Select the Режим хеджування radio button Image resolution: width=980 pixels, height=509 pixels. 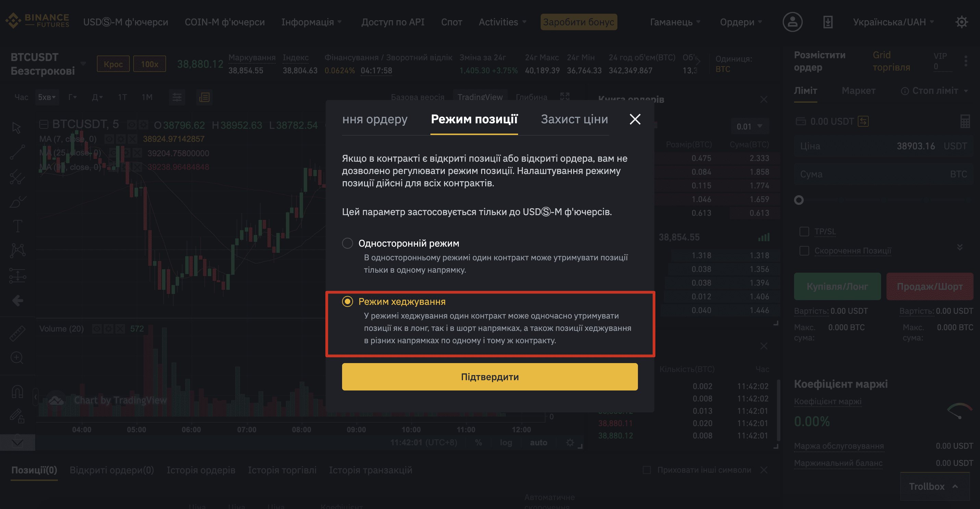[347, 301]
